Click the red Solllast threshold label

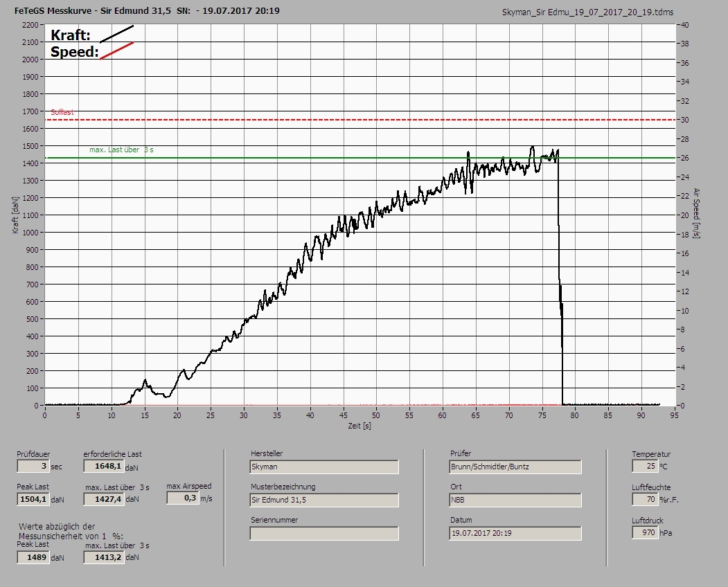coord(62,112)
